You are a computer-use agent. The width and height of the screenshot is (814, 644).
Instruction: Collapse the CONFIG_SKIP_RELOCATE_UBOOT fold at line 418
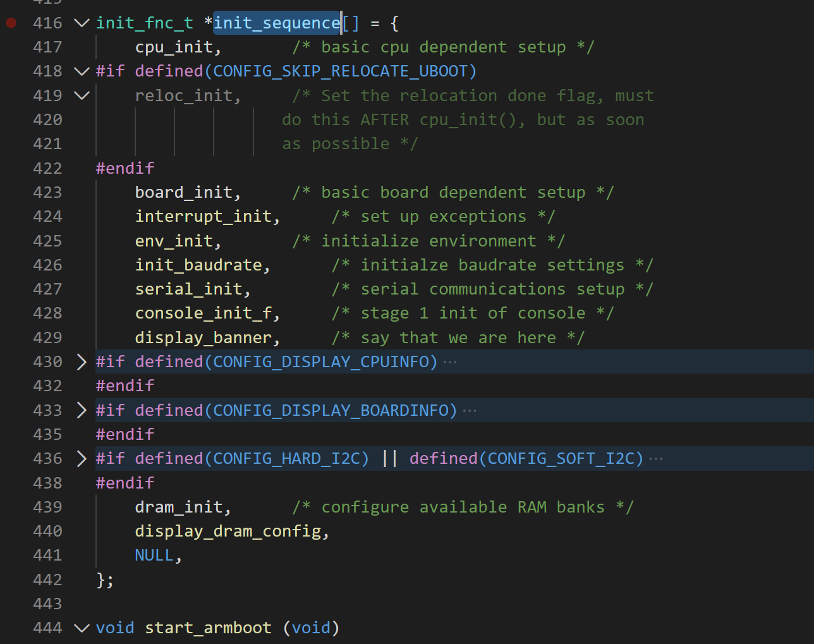click(82, 71)
